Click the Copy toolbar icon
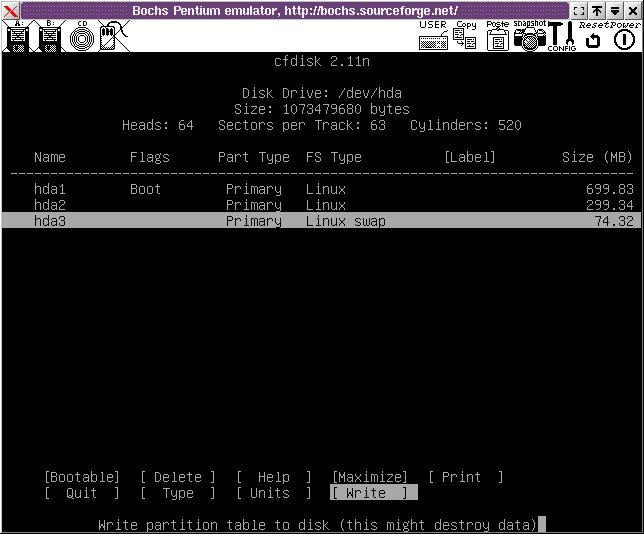Image resolution: width=644 pixels, height=534 pixels. point(465,37)
